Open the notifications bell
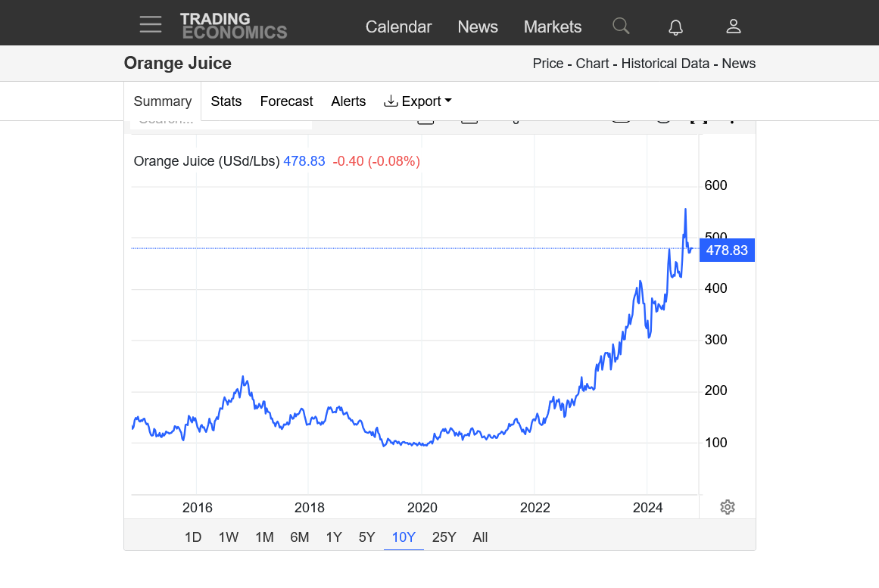 pos(675,27)
